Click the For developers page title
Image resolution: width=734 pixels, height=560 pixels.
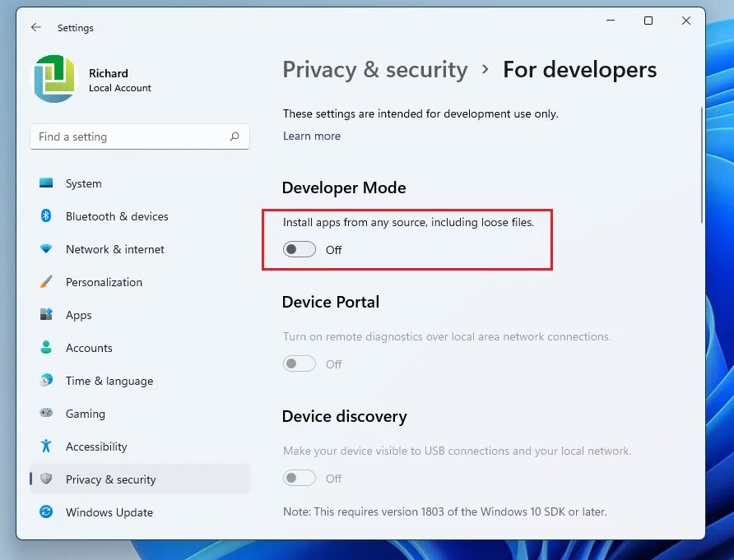(x=579, y=70)
